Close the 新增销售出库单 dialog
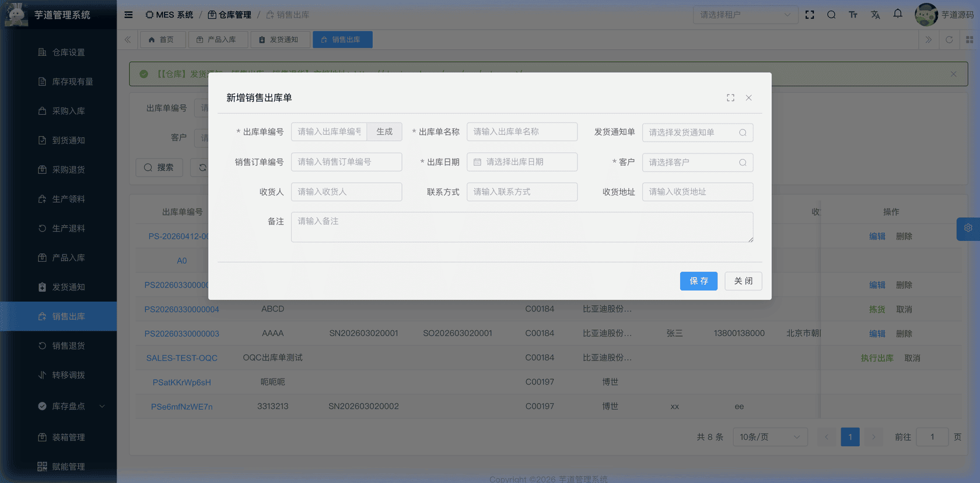The height and width of the screenshot is (483, 980). (x=748, y=97)
